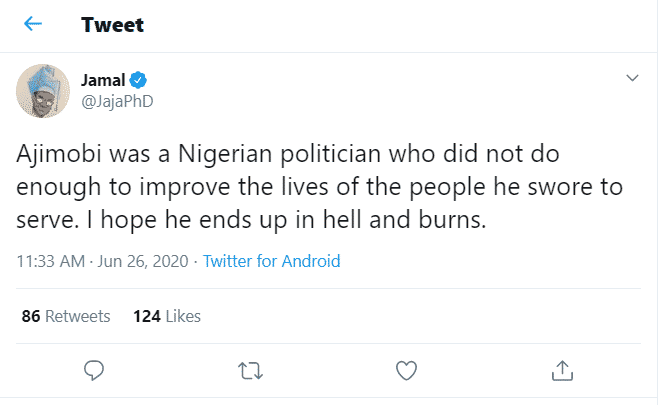Viewport: 663px width, 405px height.
Task: Click the number 86 retweet count
Action: pos(30,316)
